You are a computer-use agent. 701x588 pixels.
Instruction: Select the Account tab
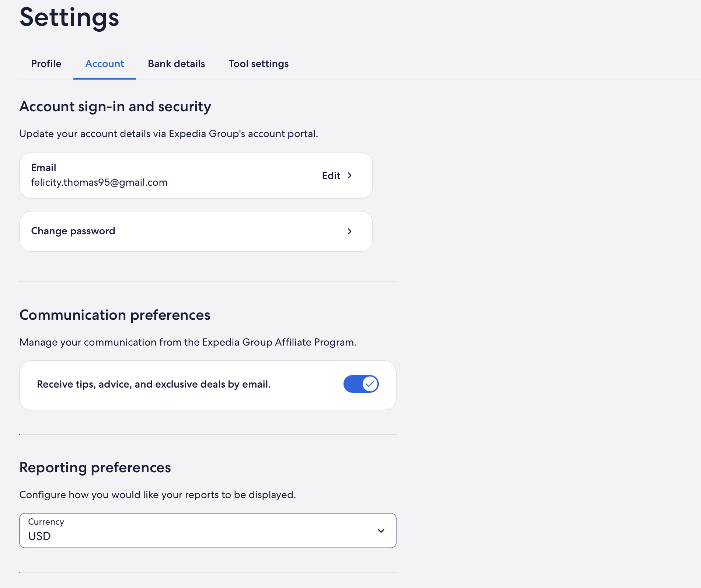[105, 64]
